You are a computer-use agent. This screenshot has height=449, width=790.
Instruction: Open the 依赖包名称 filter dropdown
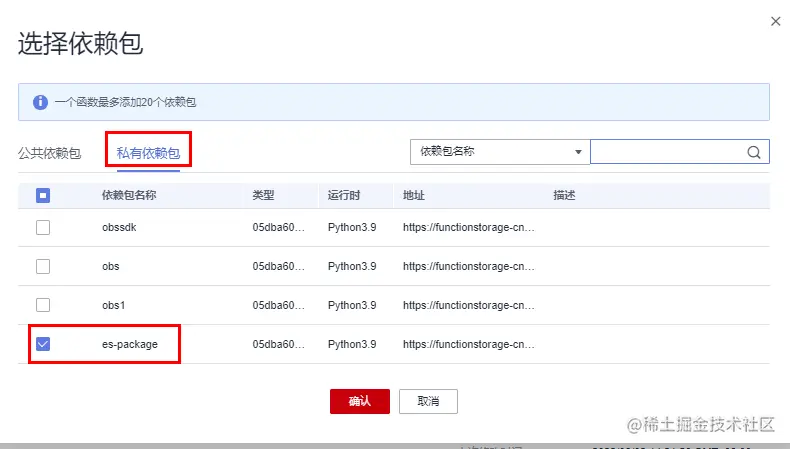point(500,152)
